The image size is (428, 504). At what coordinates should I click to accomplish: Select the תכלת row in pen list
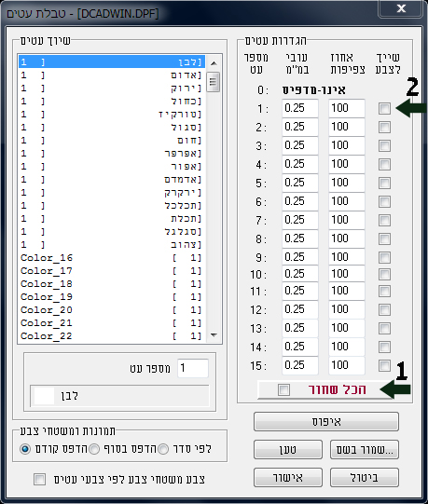tap(112, 219)
